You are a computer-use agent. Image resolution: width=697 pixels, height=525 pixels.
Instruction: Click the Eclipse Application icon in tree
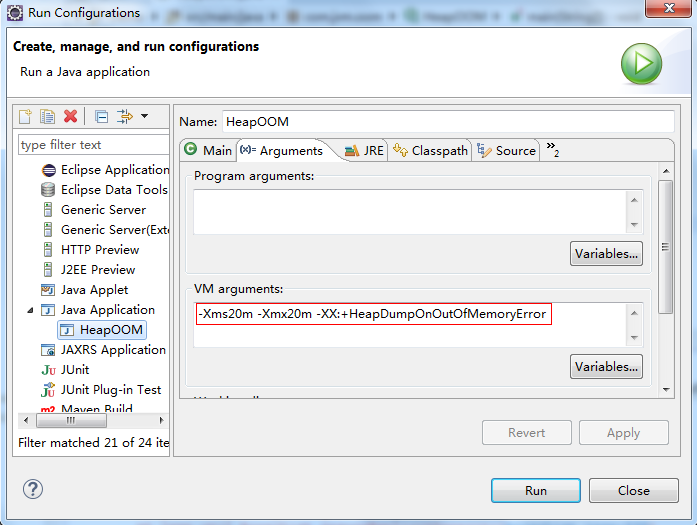pyautogui.click(x=48, y=170)
